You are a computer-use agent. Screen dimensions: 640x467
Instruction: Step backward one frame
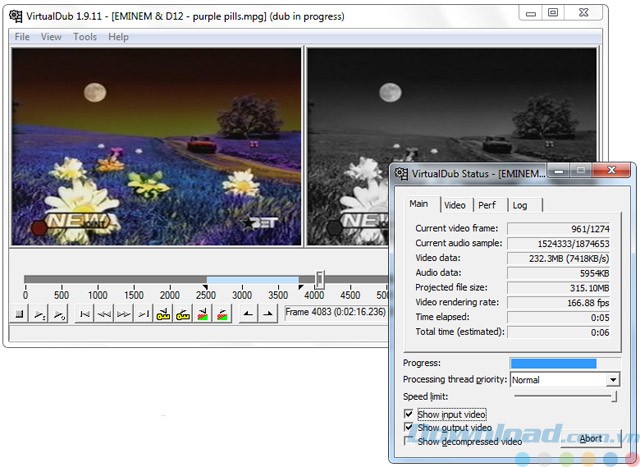pos(105,314)
